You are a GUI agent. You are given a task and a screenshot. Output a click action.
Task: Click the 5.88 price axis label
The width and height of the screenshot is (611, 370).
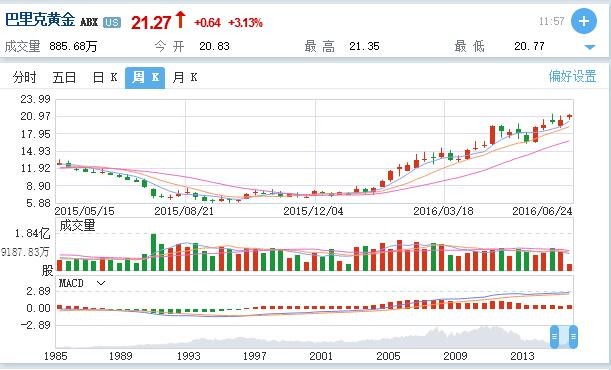[x=39, y=203]
